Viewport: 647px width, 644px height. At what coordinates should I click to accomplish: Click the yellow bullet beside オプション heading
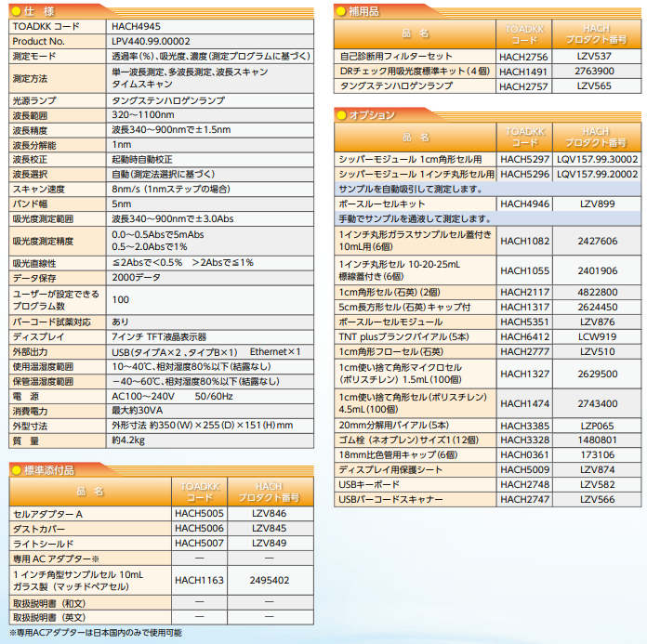pos(341,114)
